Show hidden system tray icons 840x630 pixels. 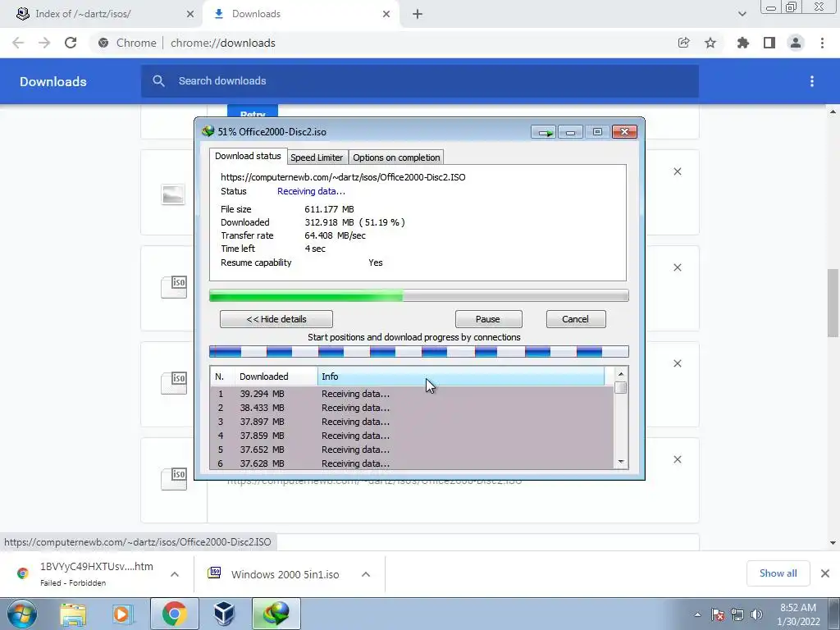tap(697, 614)
